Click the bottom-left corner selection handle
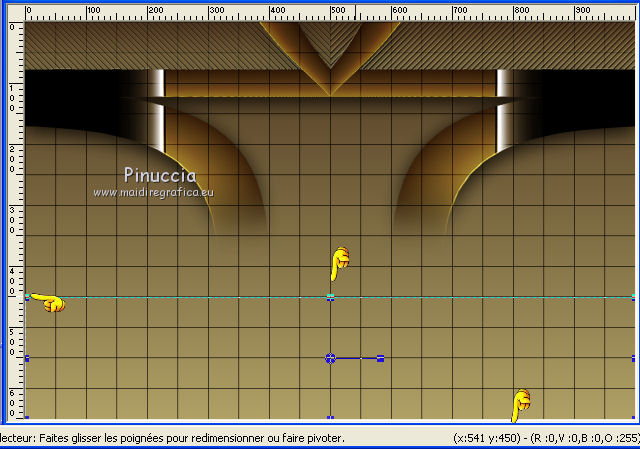The image size is (640, 449). pyautogui.click(x=27, y=417)
